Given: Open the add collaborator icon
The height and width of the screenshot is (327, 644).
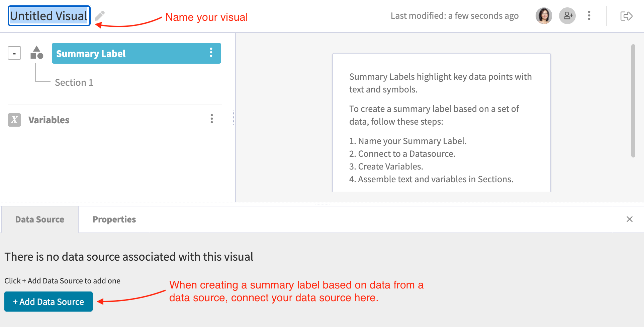Looking at the screenshot, I should [567, 15].
